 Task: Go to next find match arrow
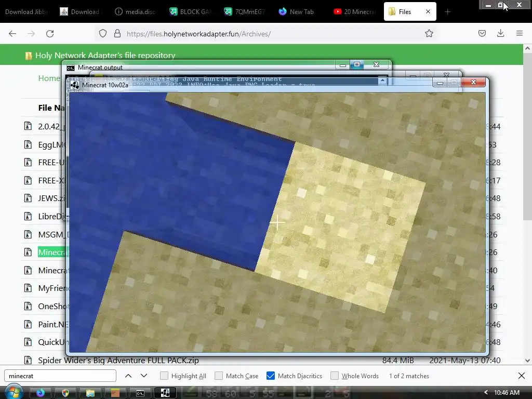point(144,376)
